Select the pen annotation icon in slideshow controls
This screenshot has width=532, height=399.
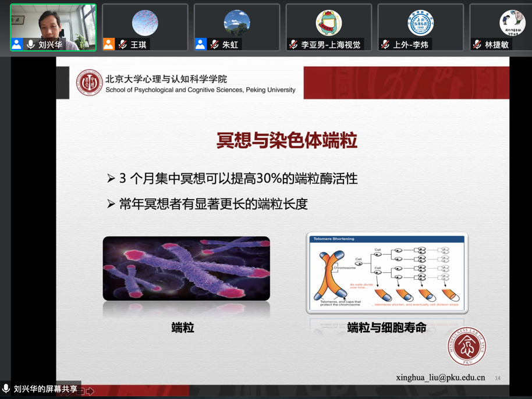[69, 393]
